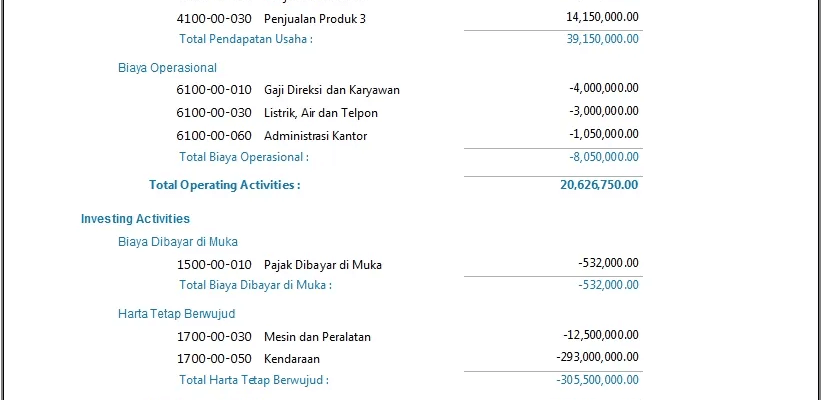Select the 14,150,000.00 amount for Penjualan Produk 3
Viewport: 821px width, 400px height.
(602, 17)
